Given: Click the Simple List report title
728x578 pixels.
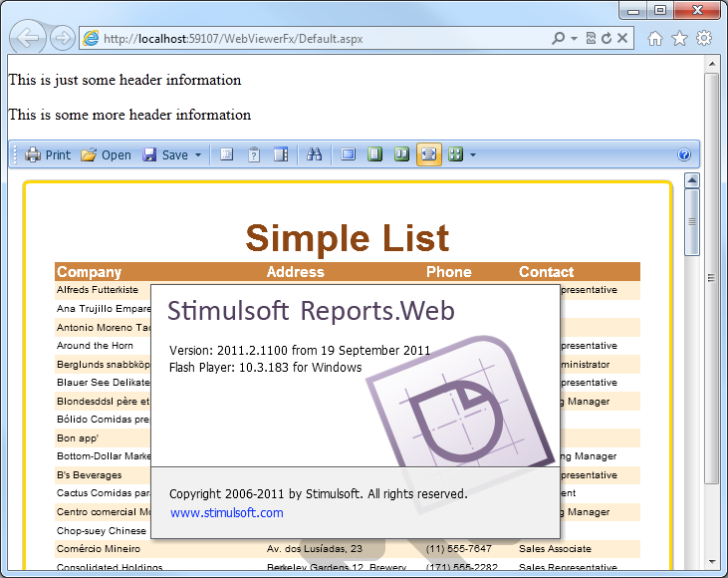Looking at the screenshot, I should (348, 238).
